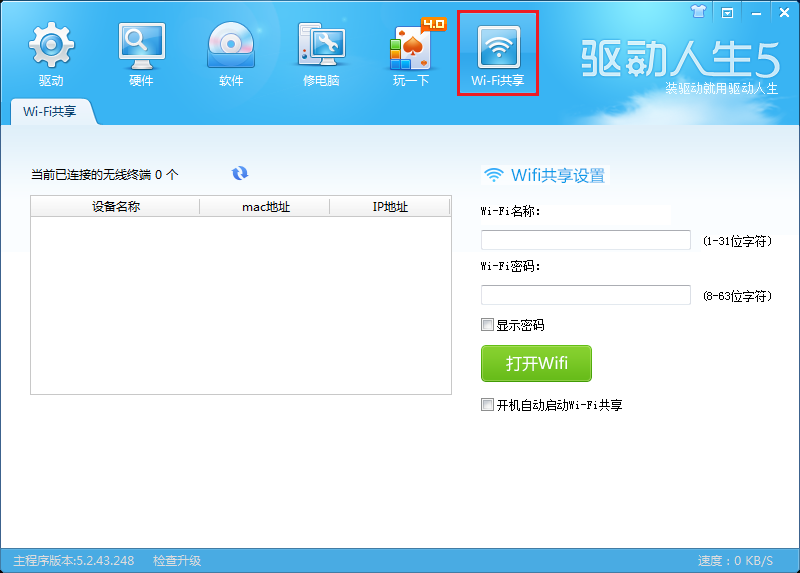Open the 软件 disc icon section
Screen dimensions: 800x573
(231, 54)
